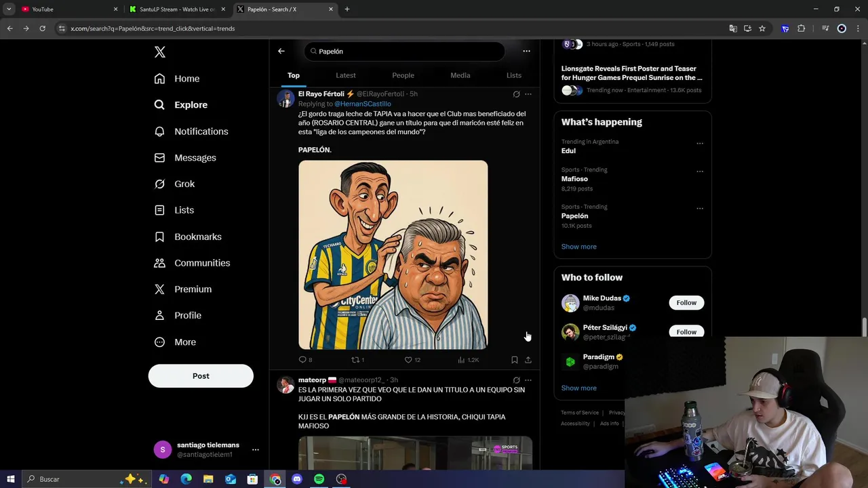Open the browser extensions menu
Viewport: 868px width, 488px height.
801,28
